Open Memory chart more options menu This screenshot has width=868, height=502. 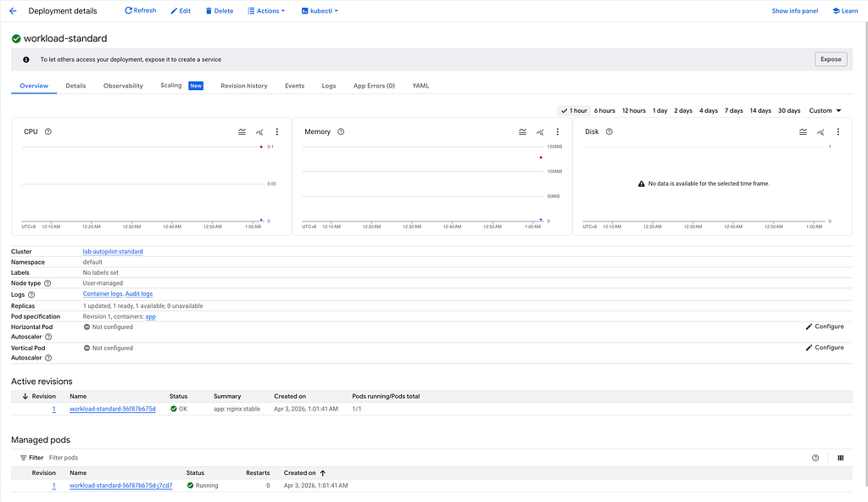pyautogui.click(x=558, y=132)
